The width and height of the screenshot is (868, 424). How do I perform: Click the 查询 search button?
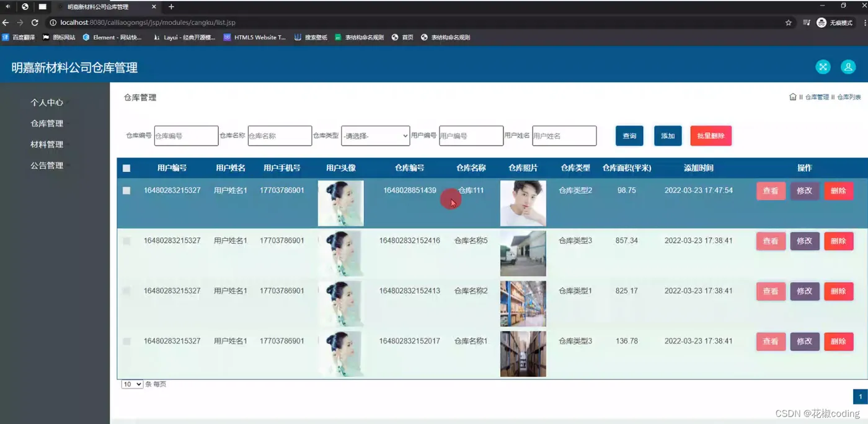[629, 136]
